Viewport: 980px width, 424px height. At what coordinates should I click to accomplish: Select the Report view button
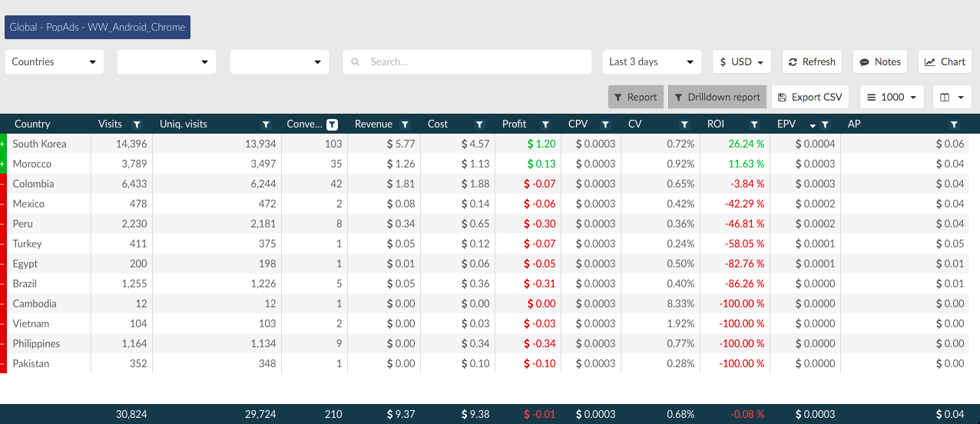tap(636, 97)
